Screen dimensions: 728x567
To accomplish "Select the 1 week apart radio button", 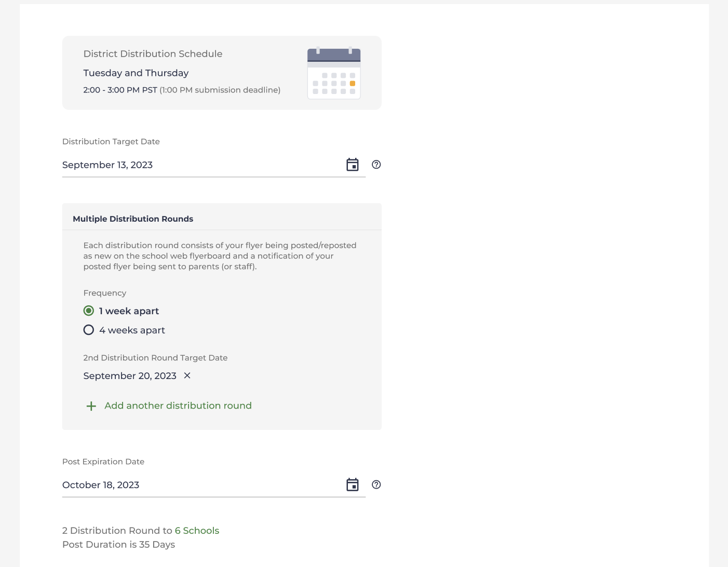I will [89, 310].
